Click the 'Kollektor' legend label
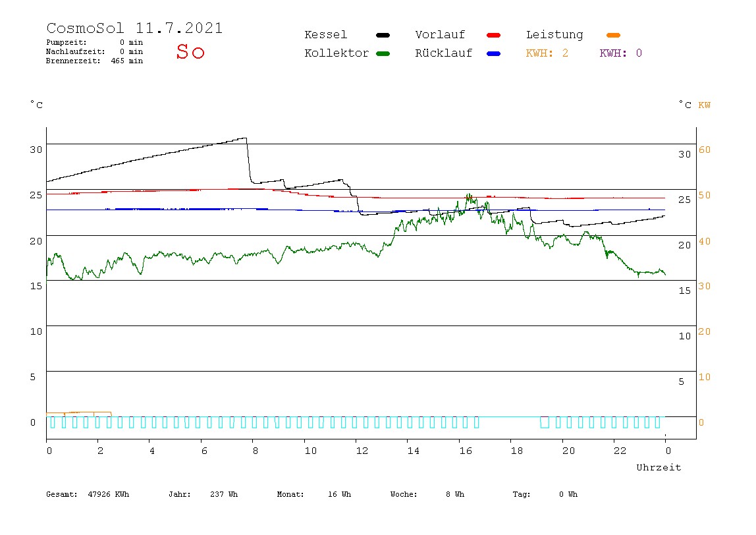This screenshot has width=756, height=535. coord(337,53)
